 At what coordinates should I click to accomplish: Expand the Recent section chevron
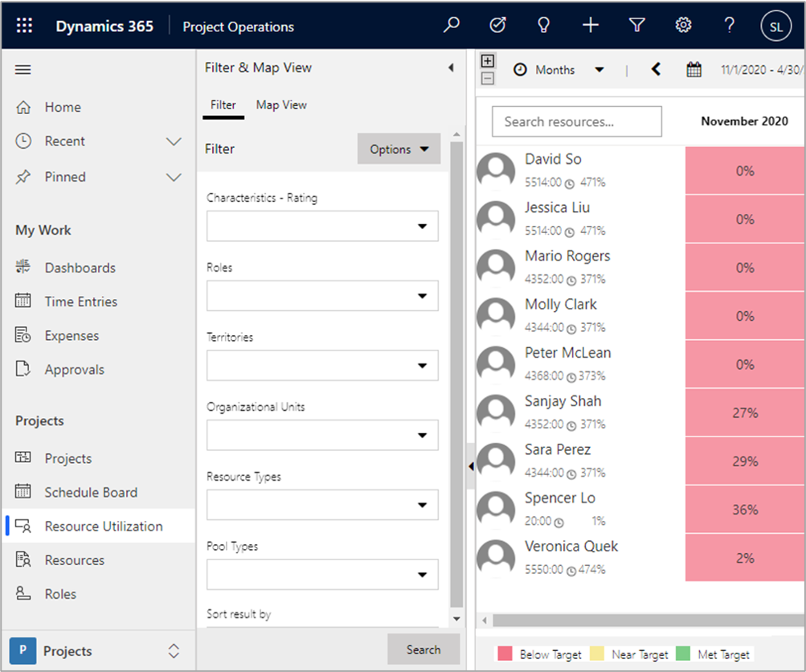174,141
